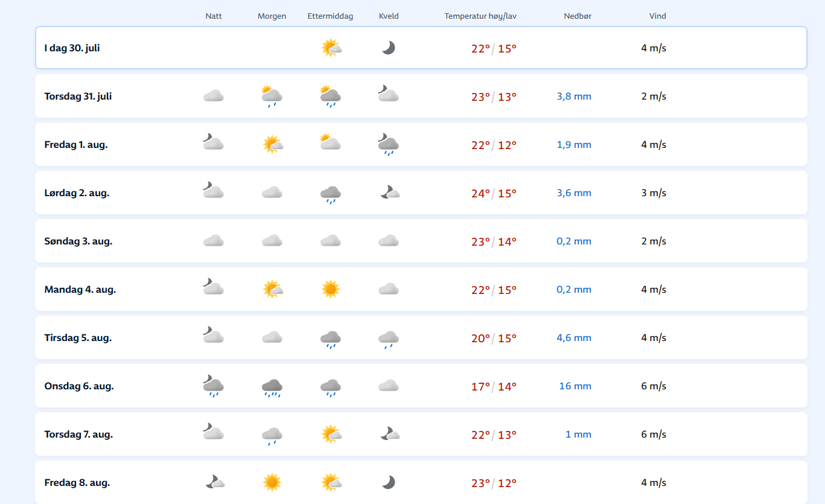Click today's afternoon partly sunny icon
825x504 pixels.
tap(331, 48)
